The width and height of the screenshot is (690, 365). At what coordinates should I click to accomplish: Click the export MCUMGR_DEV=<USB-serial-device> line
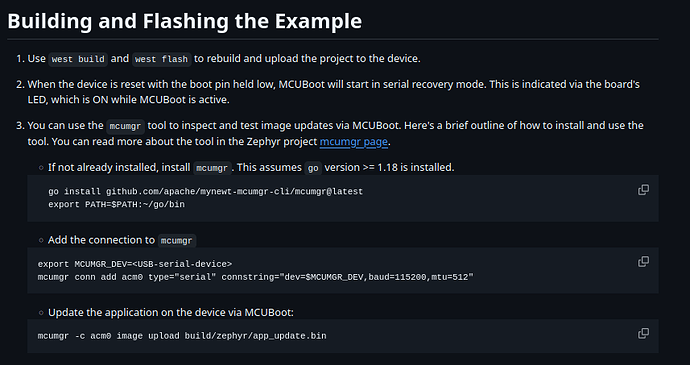135,264
